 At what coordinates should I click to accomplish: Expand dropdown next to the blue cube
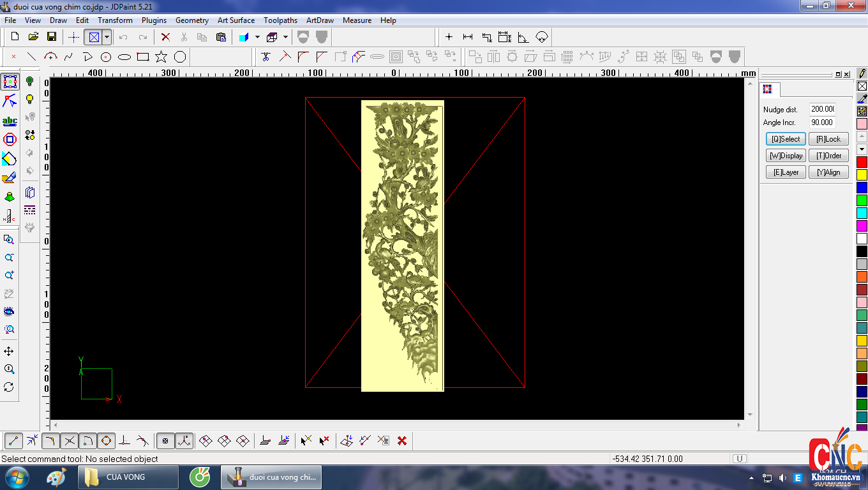click(x=257, y=37)
